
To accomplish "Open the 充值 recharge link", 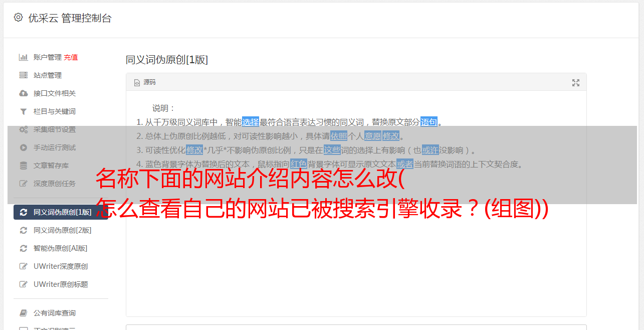I will tap(71, 57).
